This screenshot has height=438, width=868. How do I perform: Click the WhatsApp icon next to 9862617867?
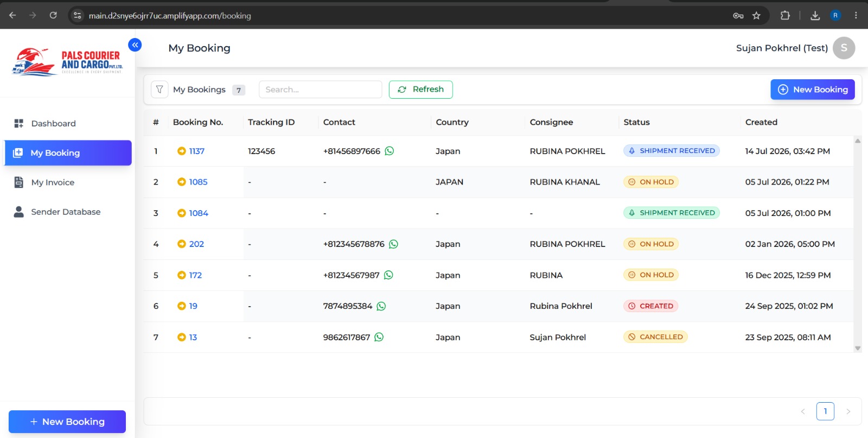(x=379, y=337)
